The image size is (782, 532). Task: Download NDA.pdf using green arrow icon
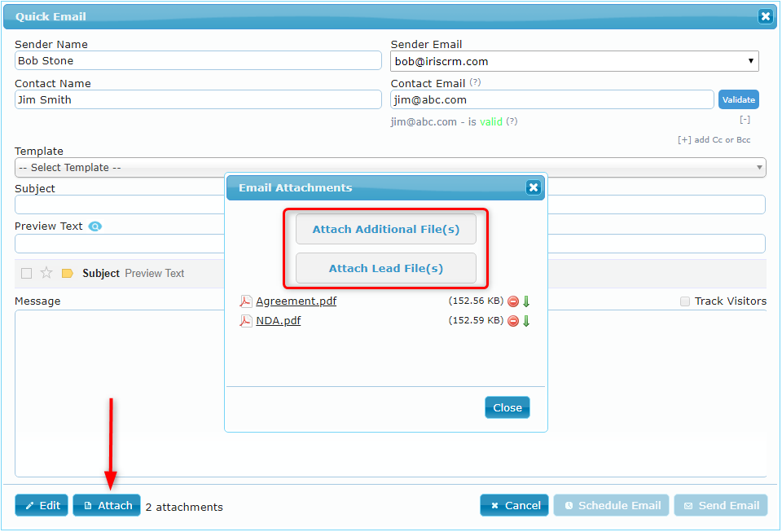click(x=526, y=321)
